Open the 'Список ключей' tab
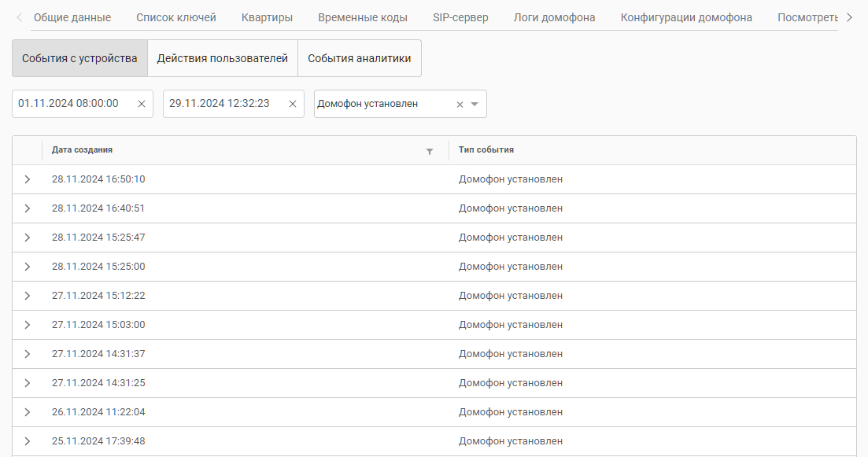The width and height of the screenshot is (868, 457). coord(176,17)
